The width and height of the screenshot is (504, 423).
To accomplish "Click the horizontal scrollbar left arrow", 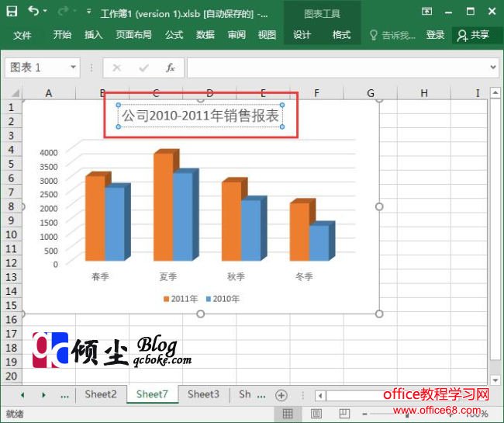I will (x=320, y=396).
